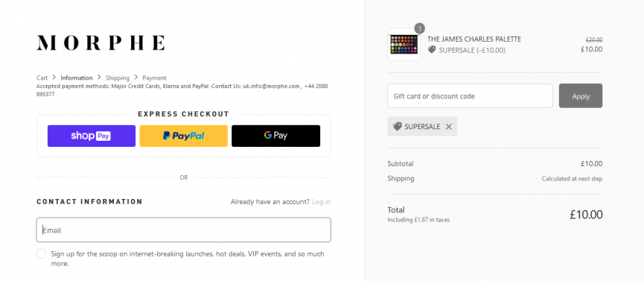Image resolution: width=644 pixels, height=281 pixels.
Task: Click the MORPHE logo
Action: click(x=101, y=42)
